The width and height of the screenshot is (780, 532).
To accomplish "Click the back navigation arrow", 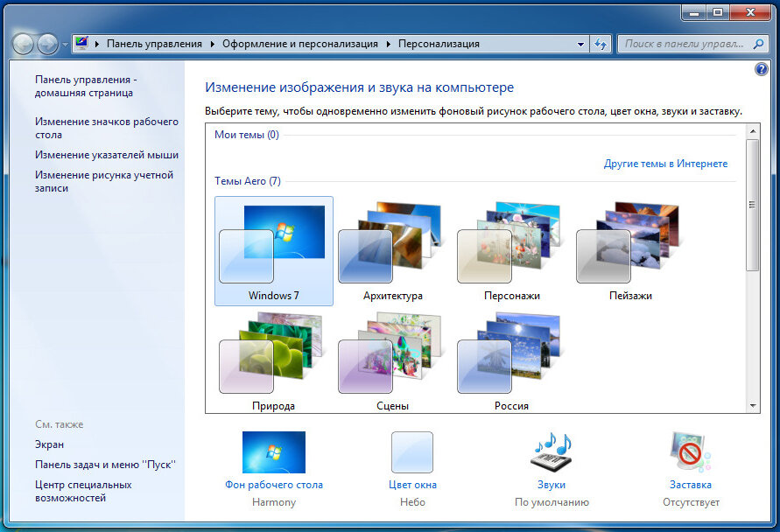I will tap(21, 42).
